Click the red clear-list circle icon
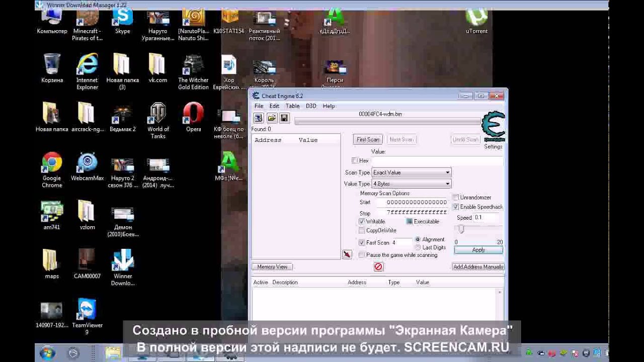 tap(378, 267)
